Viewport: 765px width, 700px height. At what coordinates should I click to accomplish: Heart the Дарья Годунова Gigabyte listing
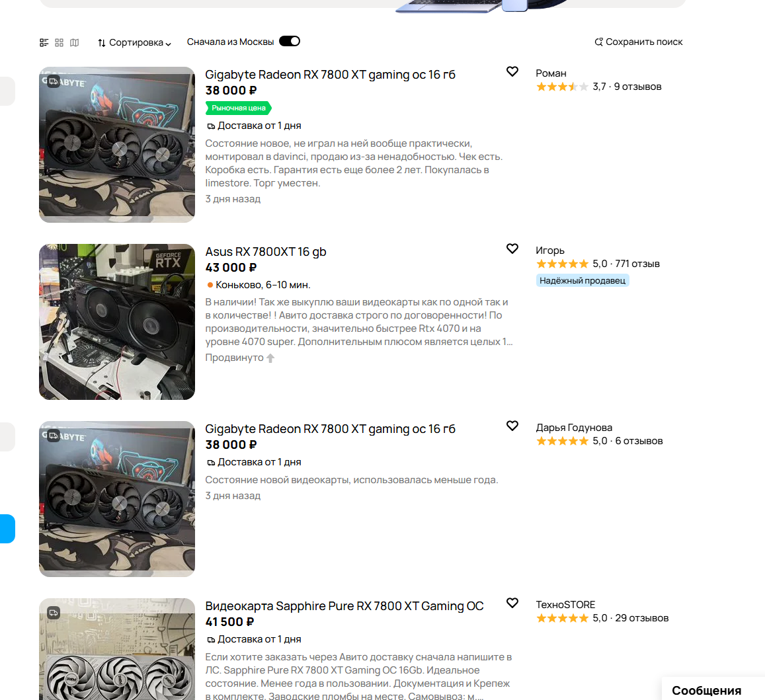(512, 426)
